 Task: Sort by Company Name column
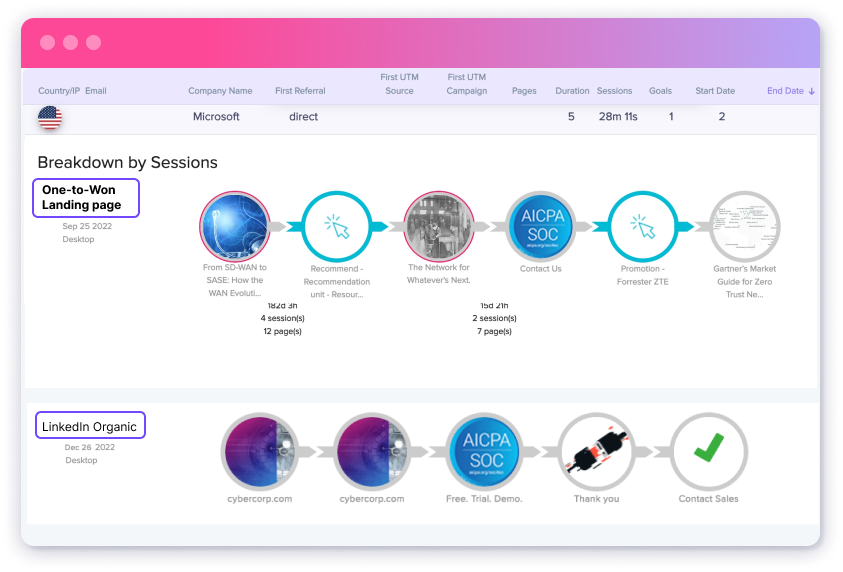click(x=220, y=91)
